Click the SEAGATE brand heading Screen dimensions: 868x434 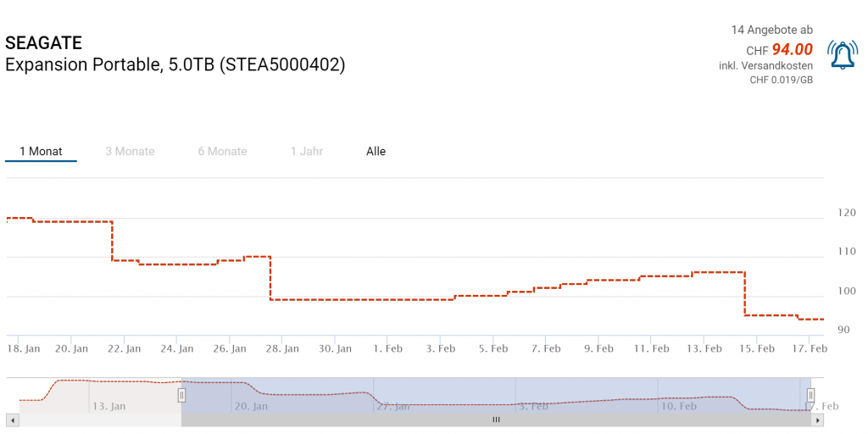click(x=43, y=43)
